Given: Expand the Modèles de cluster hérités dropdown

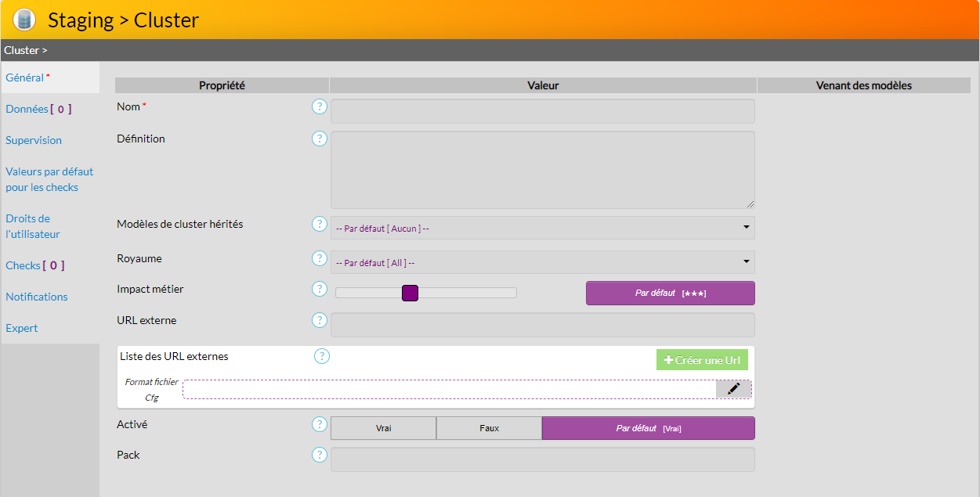Looking at the screenshot, I should coord(542,228).
